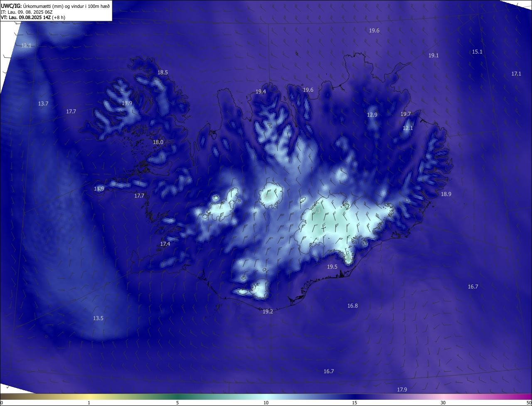The image size is (532, 406).
Task: Click the 0 tick on the color scale
Action: [x=2, y=403]
